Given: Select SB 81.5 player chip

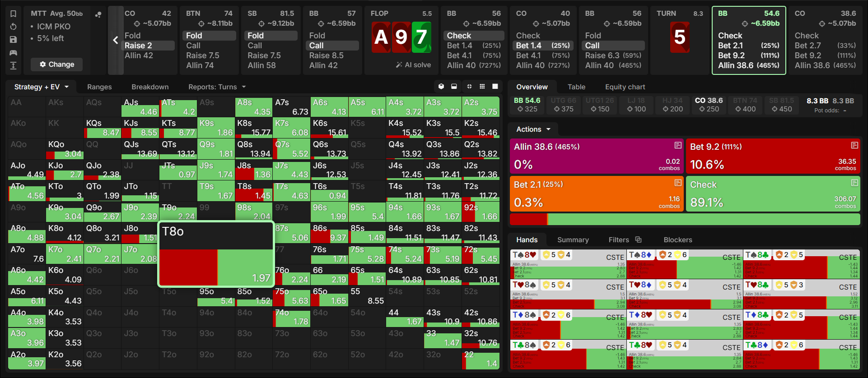Looking at the screenshot, I should 781,105.
